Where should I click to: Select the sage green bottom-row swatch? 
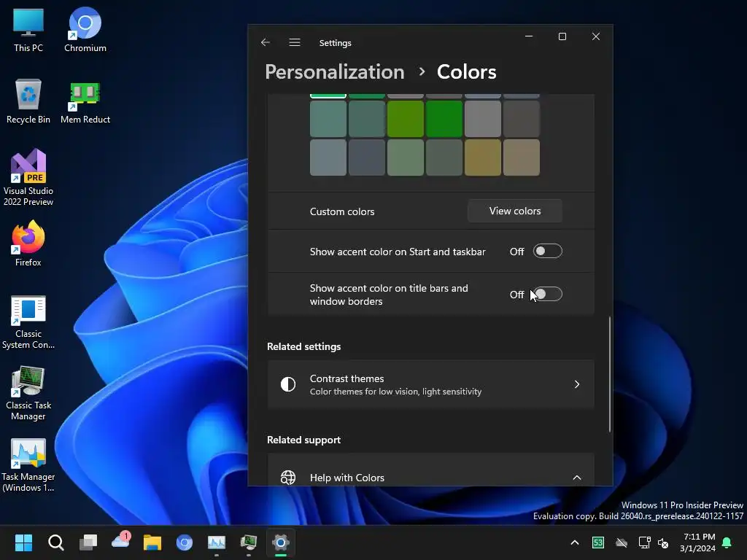[406, 157]
